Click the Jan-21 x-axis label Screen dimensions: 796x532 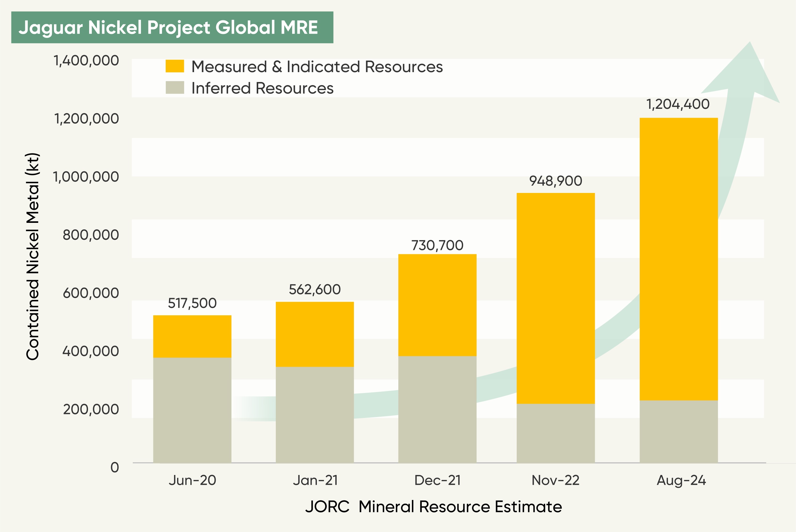315,481
